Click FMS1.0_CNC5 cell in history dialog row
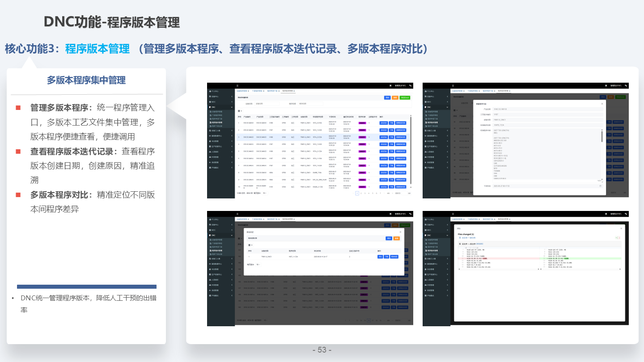 (x=267, y=257)
